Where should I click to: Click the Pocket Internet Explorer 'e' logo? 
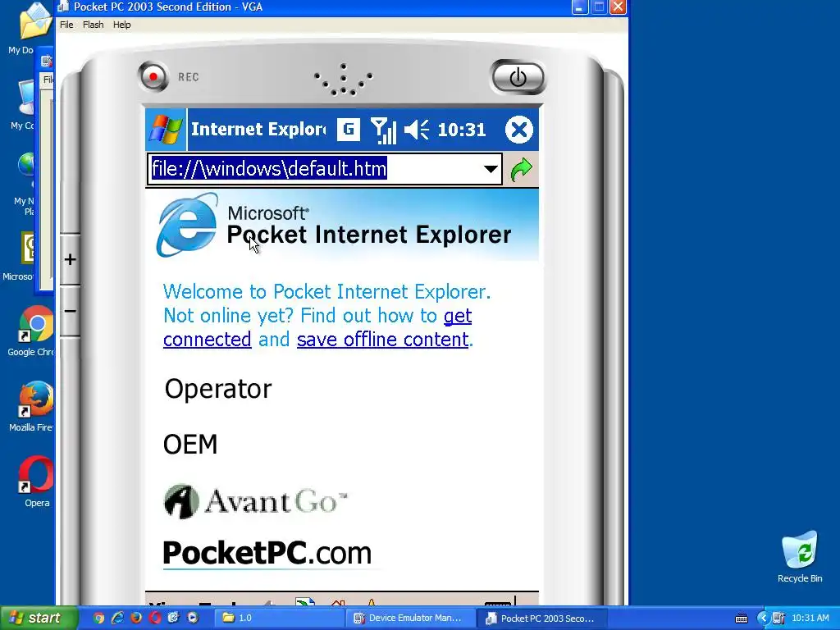pyautogui.click(x=187, y=225)
